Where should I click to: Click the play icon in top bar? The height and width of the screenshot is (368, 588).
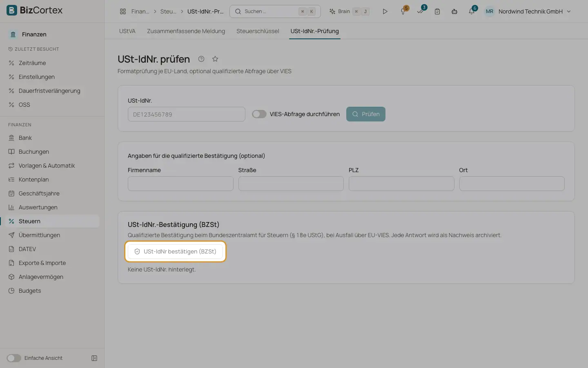[385, 11]
